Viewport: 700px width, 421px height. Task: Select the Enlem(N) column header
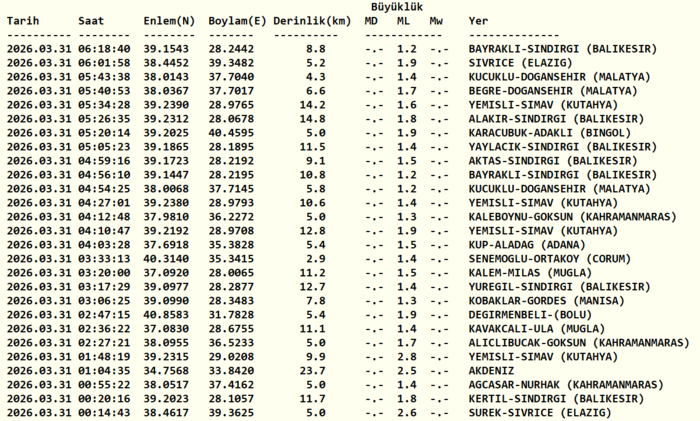coord(169,20)
